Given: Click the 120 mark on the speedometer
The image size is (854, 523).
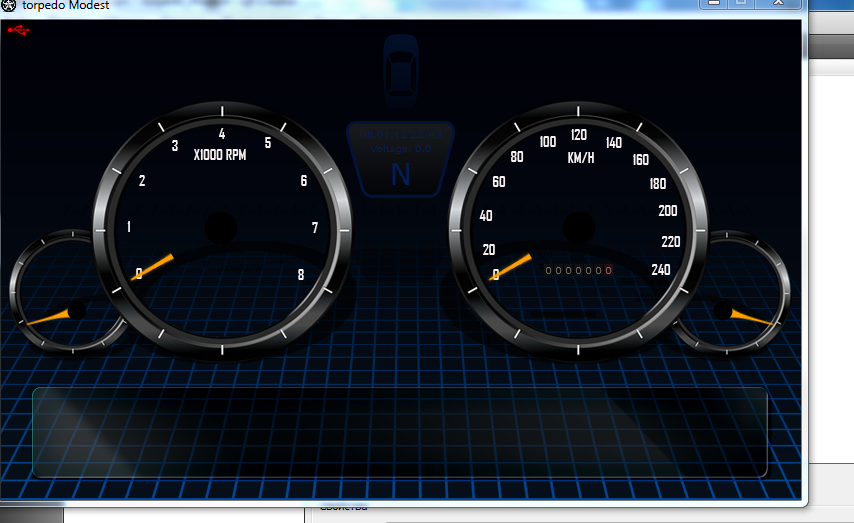Looking at the screenshot, I should [x=578, y=135].
